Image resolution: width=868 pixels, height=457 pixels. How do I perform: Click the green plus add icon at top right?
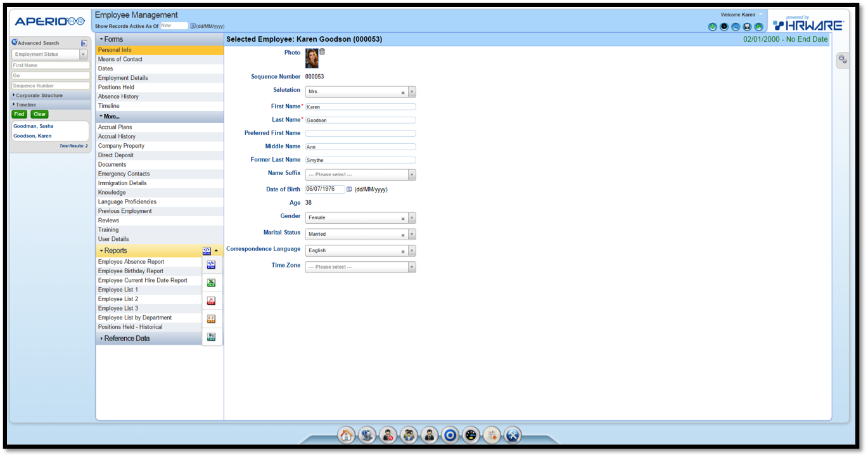click(713, 27)
